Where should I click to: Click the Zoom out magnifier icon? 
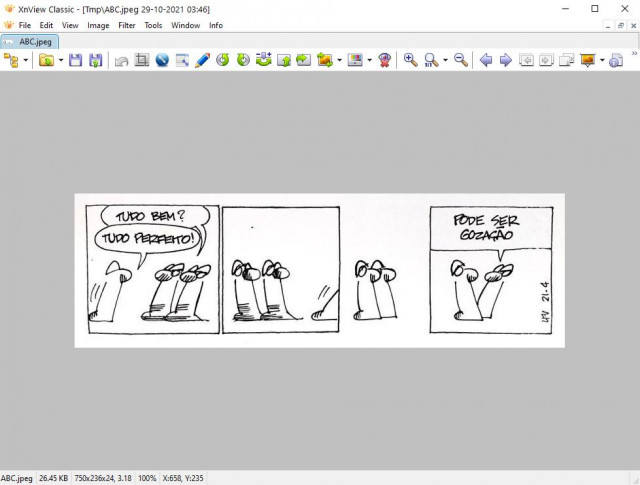pyautogui.click(x=461, y=60)
